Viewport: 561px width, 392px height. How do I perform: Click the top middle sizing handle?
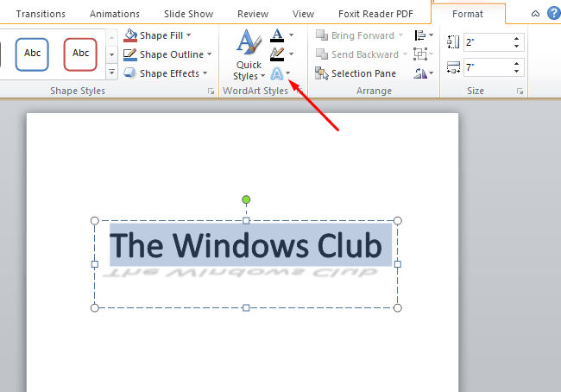click(246, 220)
